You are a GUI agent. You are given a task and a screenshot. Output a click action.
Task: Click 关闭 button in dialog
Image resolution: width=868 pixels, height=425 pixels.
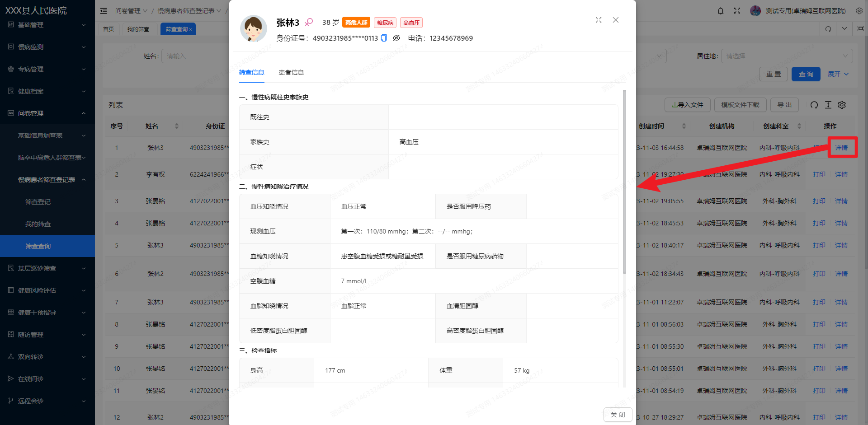click(x=618, y=415)
